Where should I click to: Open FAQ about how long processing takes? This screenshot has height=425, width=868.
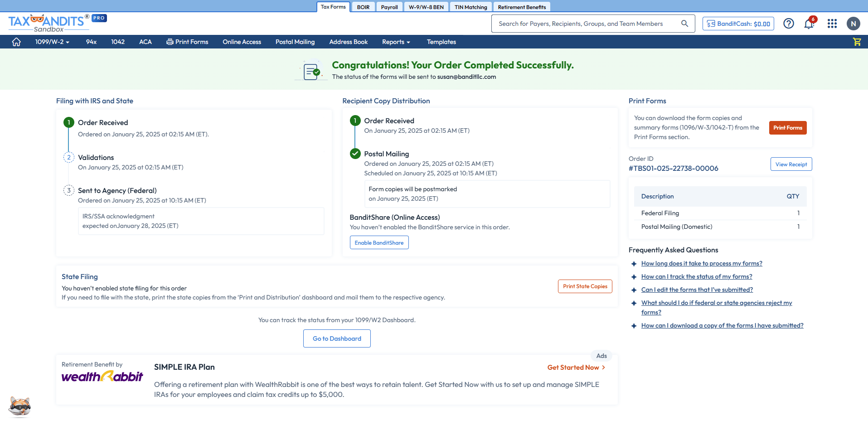point(702,263)
